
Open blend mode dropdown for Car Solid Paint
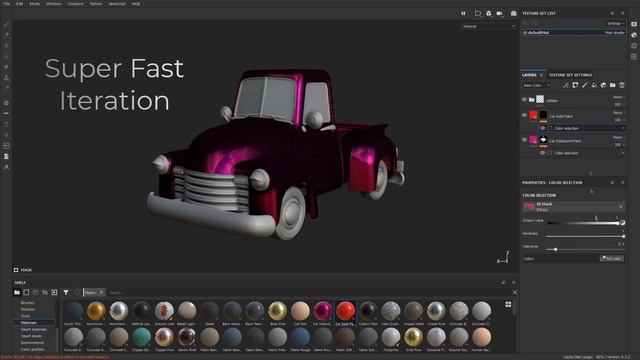click(619, 113)
